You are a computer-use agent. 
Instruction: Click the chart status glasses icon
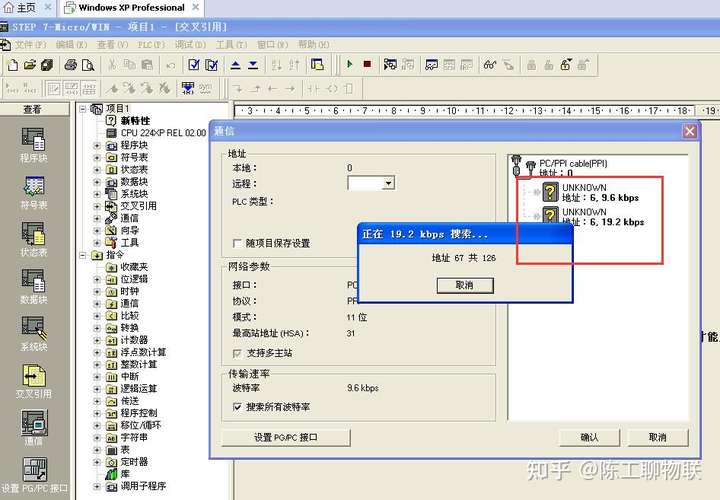(x=490, y=65)
